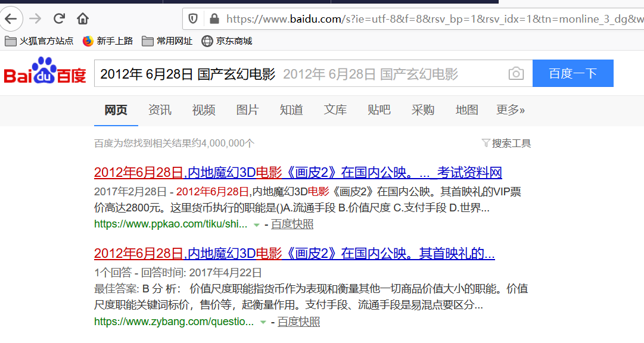Open the 文库 tab

click(335, 110)
